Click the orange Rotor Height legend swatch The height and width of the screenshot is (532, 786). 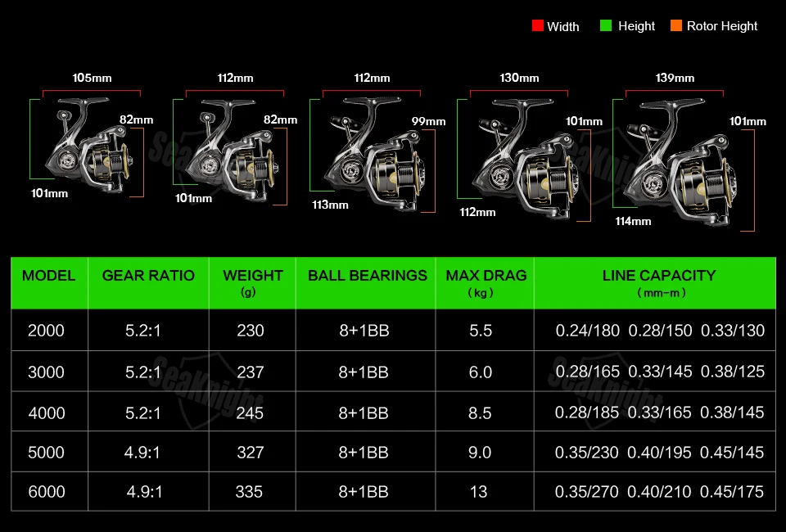[x=676, y=25]
